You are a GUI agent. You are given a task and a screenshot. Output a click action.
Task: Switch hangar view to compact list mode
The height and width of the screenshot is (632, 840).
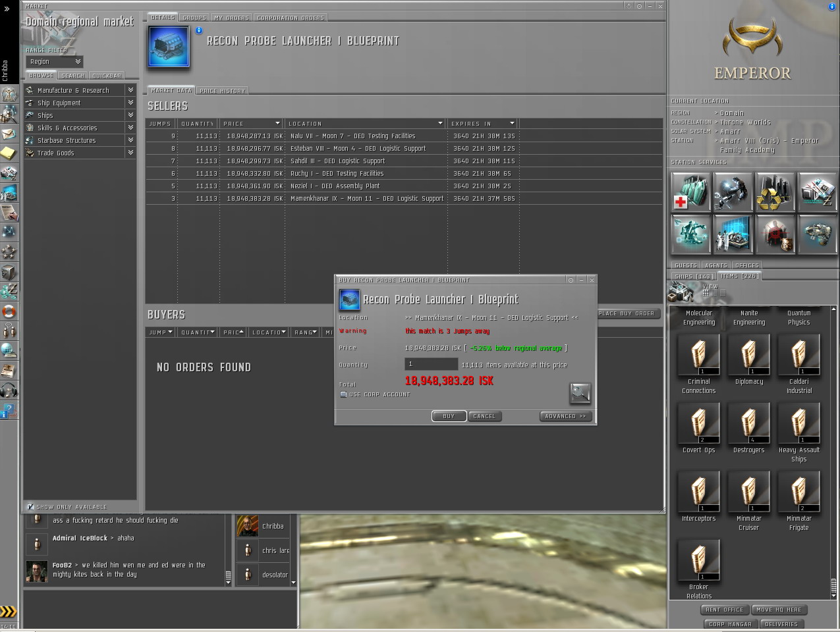coord(723,294)
